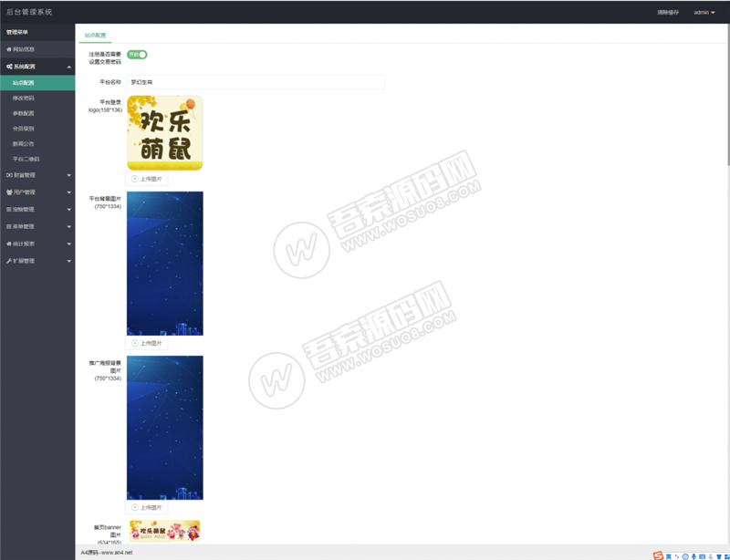This screenshot has width=730, height=560.
Task: Click the Sogou input method S icon
Action: point(658,554)
